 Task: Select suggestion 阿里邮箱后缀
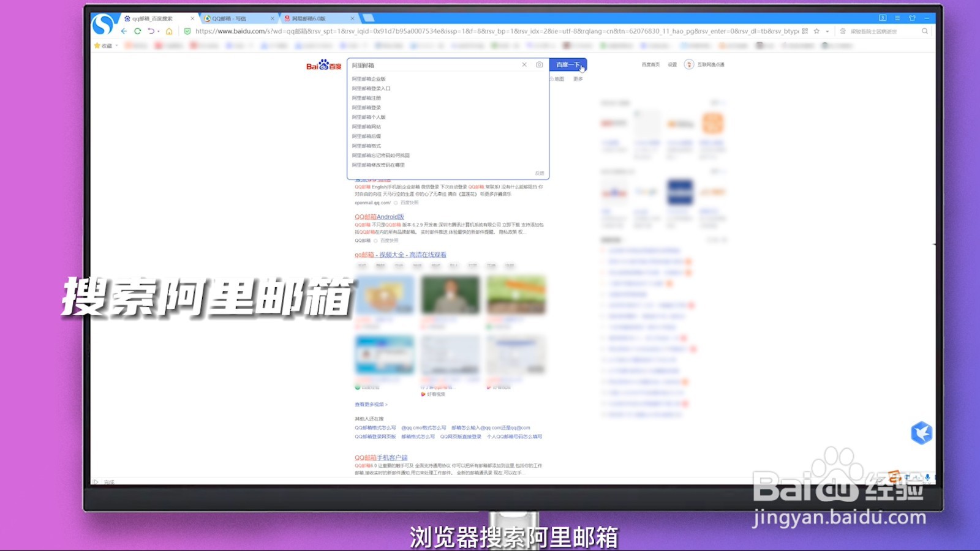coord(366,137)
